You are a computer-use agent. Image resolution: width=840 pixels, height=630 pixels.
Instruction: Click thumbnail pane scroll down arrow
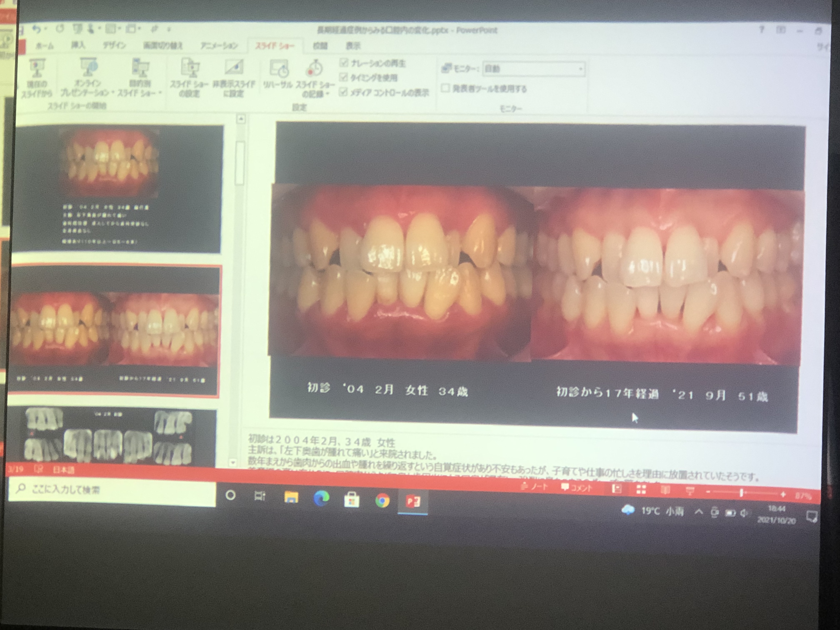click(x=232, y=462)
